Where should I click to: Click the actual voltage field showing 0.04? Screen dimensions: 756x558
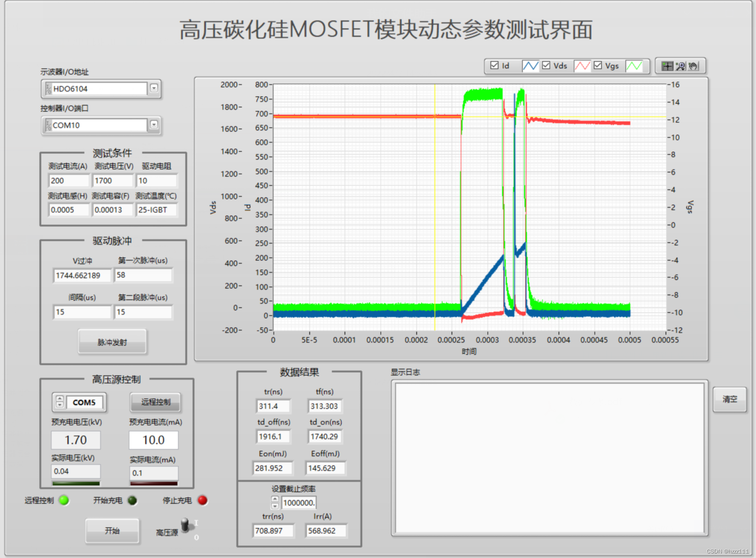click(x=76, y=471)
